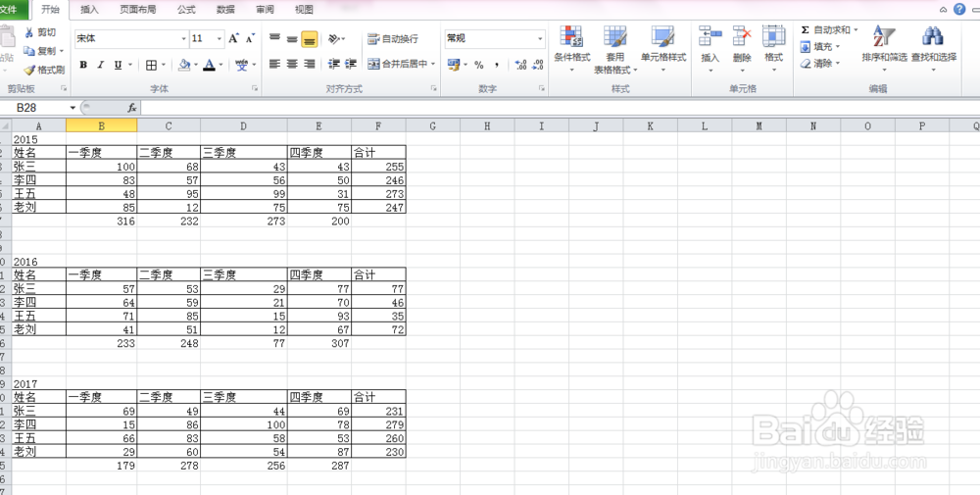Align text right

coord(310,64)
